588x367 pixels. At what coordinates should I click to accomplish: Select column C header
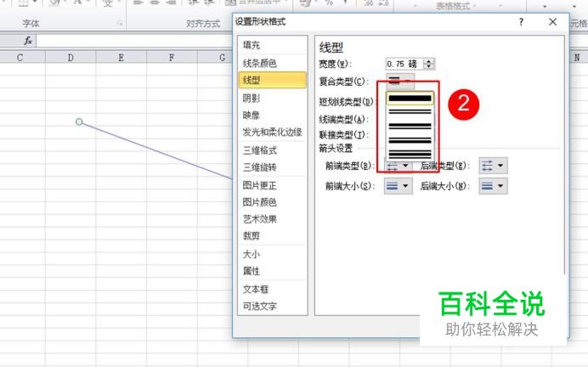(x=20, y=58)
